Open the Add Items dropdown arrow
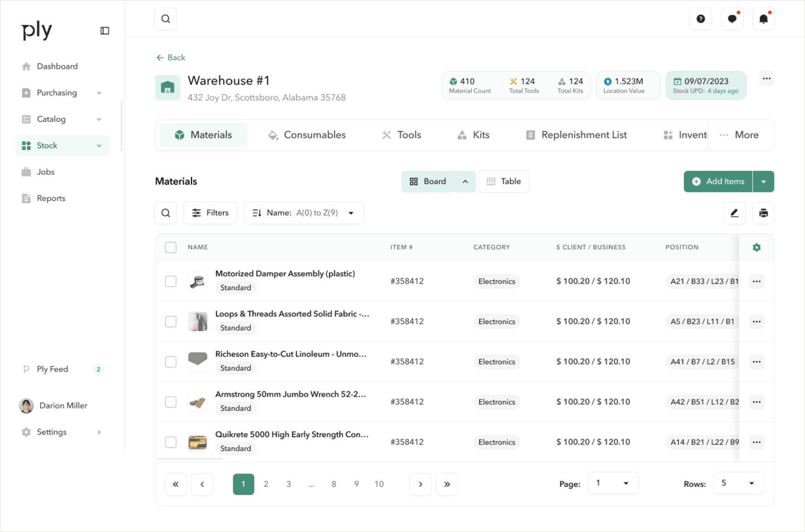 pos(763,181)
